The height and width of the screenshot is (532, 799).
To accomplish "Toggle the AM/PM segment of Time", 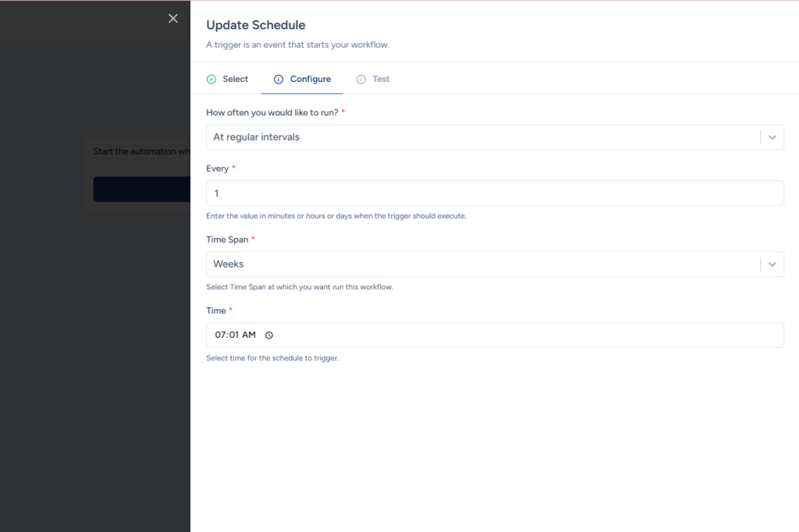I will click(x=248, y=335).
